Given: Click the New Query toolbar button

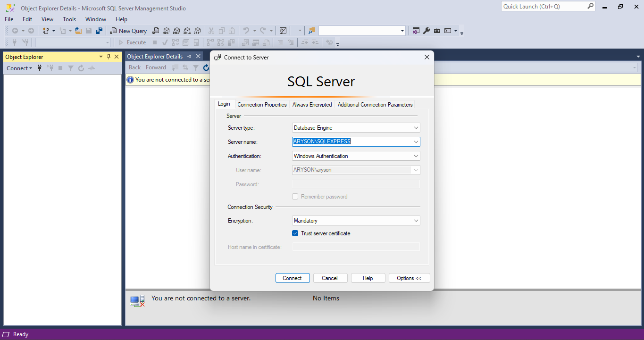Looking at the screenshot, I should (x=128, y=31).
